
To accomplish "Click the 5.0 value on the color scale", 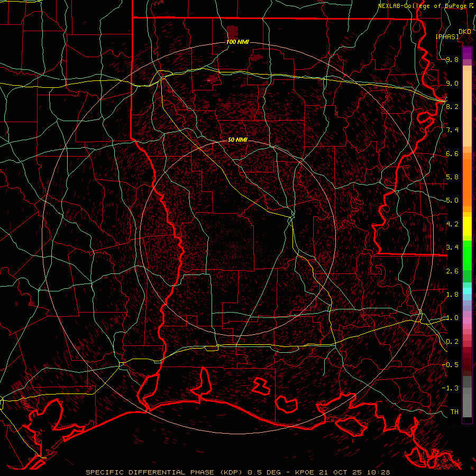I will pos(452,200).
